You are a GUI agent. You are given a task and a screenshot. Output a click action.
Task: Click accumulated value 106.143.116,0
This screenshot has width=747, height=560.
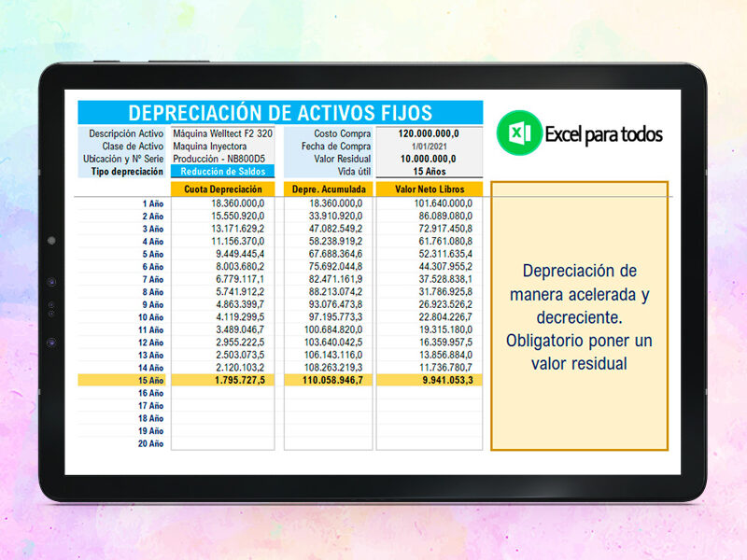pyautogui.click(x=333, y=356)
